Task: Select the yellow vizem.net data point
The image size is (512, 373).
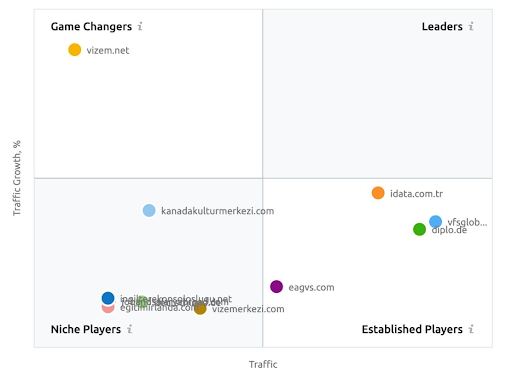Action: click(75, 50)
